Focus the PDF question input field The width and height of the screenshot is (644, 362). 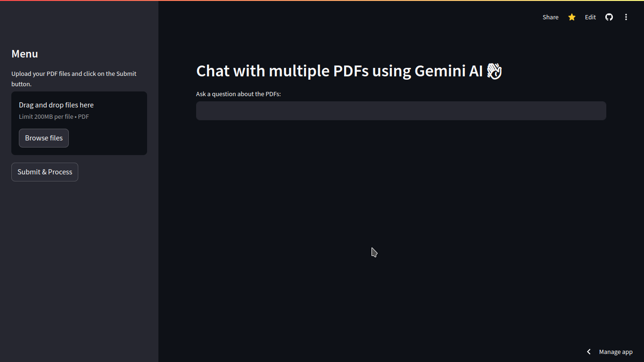pos(401,111)
